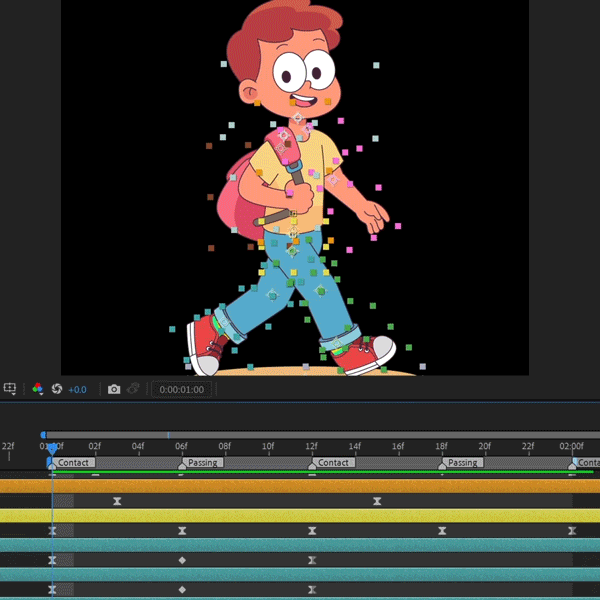
Task: Click the Region of Interest icon
Action: (10, 388)
